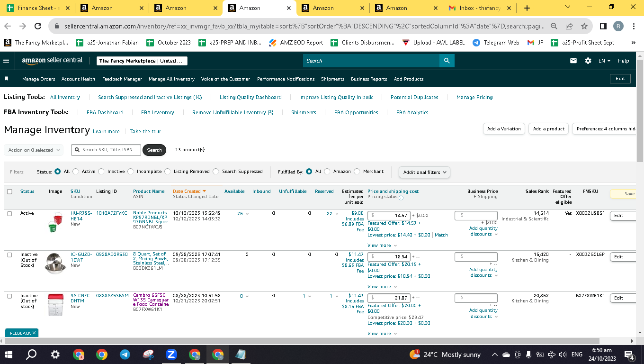644x364 pixels.
Task: Share this page using the address bar share icon
Action: [x=569, y=26]
